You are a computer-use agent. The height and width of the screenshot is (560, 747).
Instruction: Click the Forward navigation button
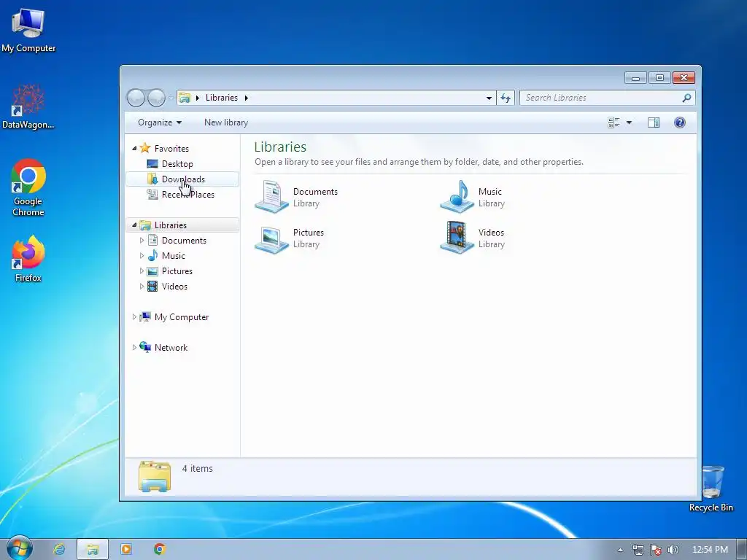(156, 98)
